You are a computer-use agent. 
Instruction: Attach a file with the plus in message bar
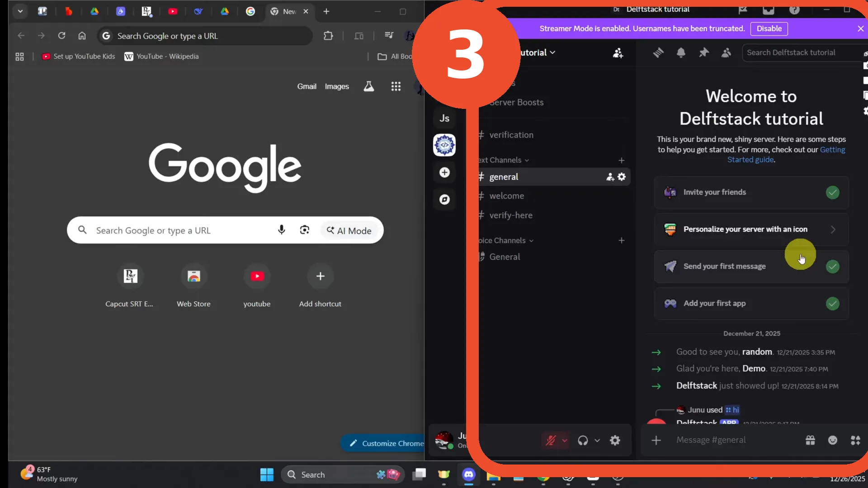(656, 440)
